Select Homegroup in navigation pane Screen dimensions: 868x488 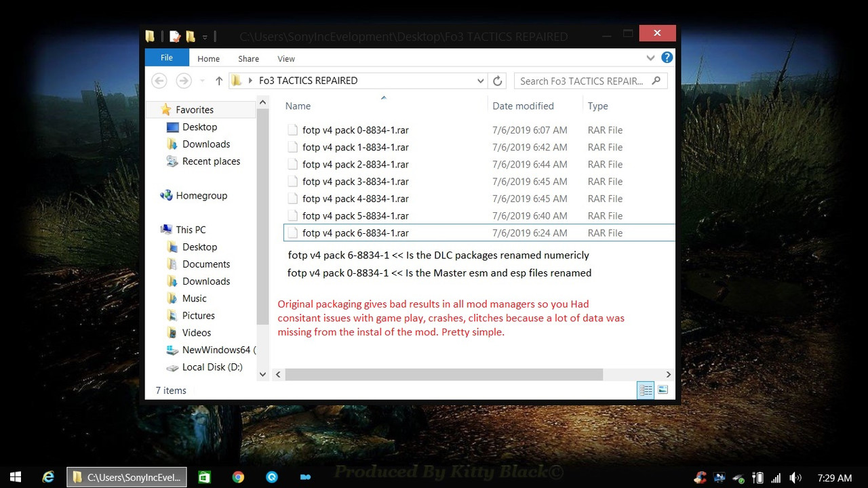[201, 195]
